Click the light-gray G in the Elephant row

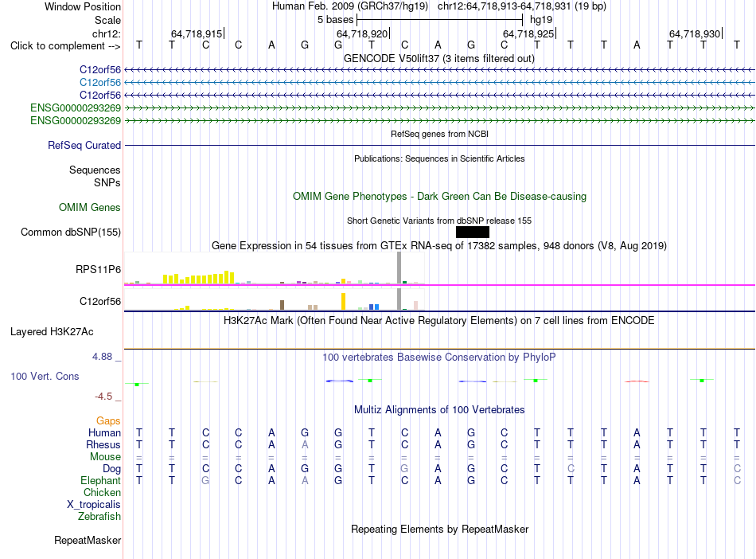point(205,480)
